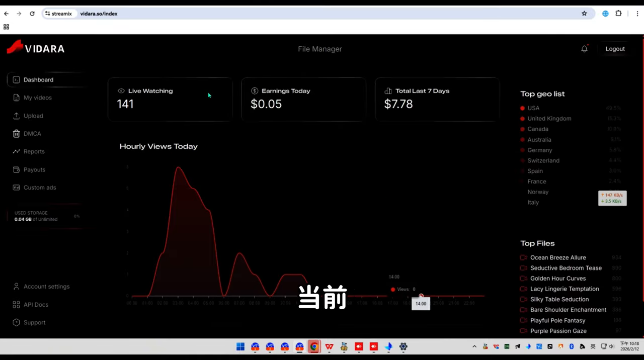Click the Upload arrow icon
Screen dimensions: 644x360
tap(16, 116)
